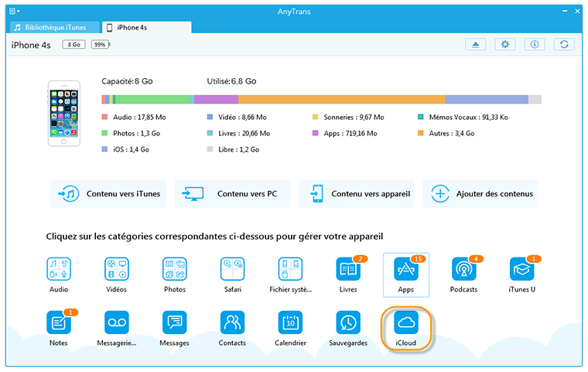Open the Calendrier category
Viewport: 588px width, 372px height.
coord(291,328)
